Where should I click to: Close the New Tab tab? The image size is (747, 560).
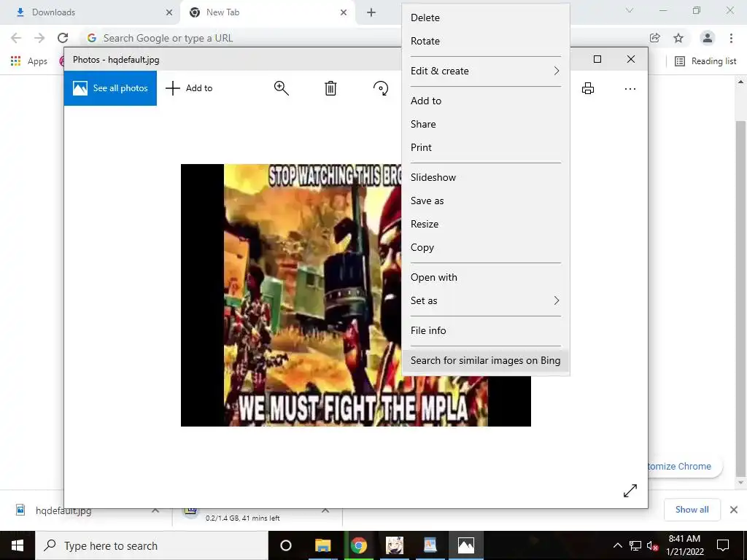[x=344, y=12]
